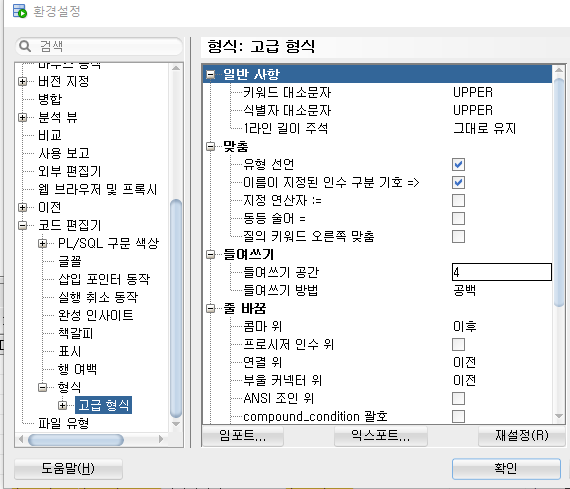This screenshot has width=570, height=489.
Task: Enable 동등 술어 = checkbox
Action: click(x=458, y=219)
